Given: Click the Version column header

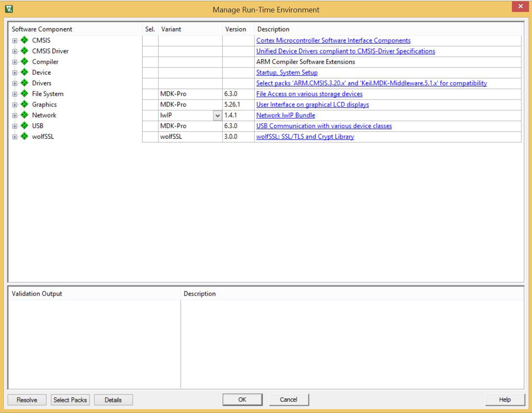Looking at the screenshot, I should [x=238, y=29].
